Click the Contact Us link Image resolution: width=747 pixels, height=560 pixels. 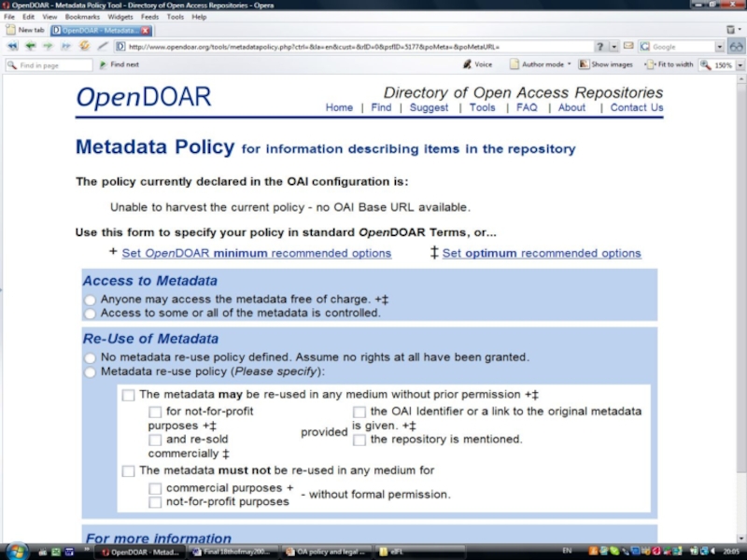click(637, 107)
